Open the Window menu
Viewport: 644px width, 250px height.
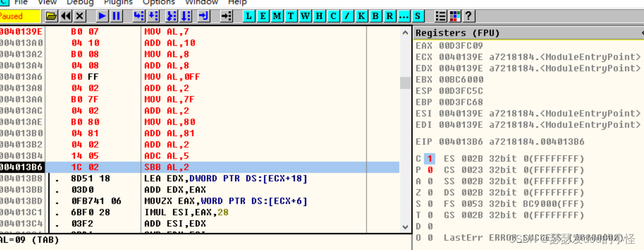click(x=201, y=2)
